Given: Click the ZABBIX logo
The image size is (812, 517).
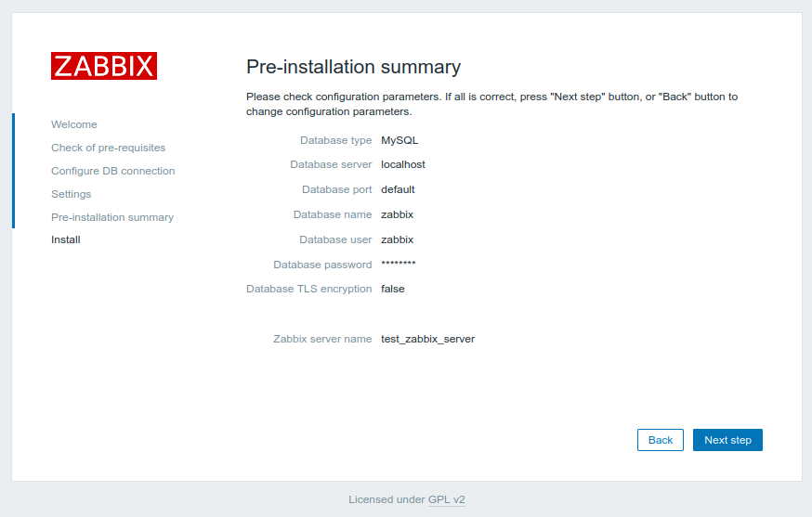Looking at the screenshot, I should pyautogui.click(x=103, y=66).
